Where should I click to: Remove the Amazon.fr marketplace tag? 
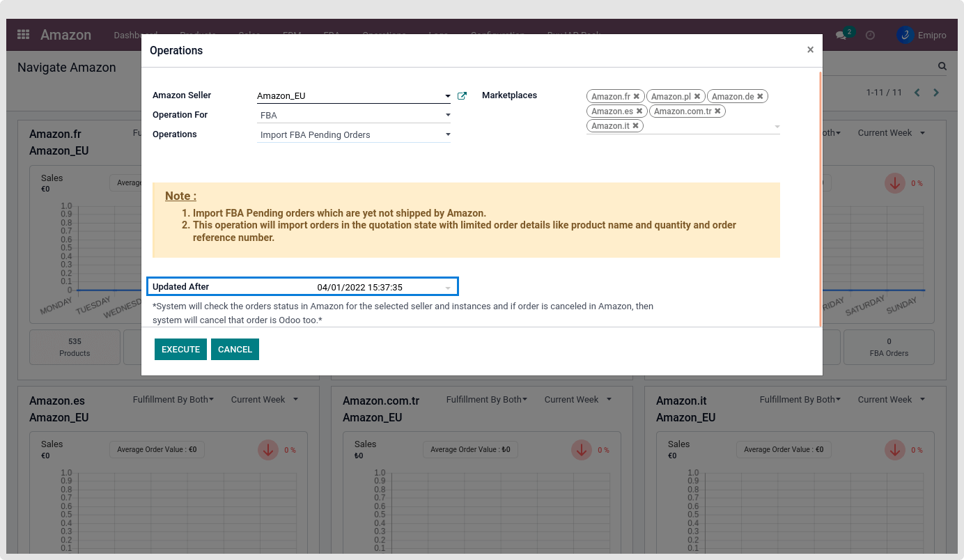click(637, 97)
